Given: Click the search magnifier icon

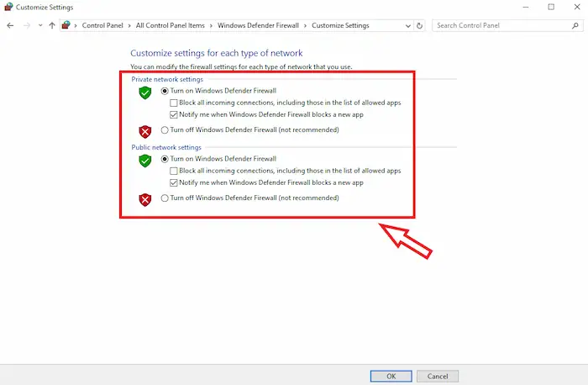Looking at the screenshot, I should (575, 25).
